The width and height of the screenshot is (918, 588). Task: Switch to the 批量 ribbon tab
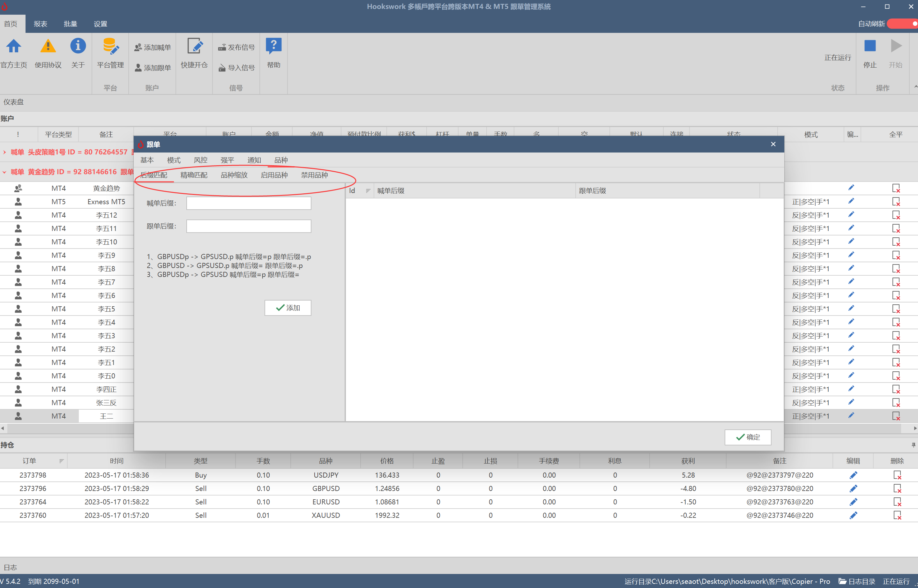pyautogui.click(x=70, y=24)
